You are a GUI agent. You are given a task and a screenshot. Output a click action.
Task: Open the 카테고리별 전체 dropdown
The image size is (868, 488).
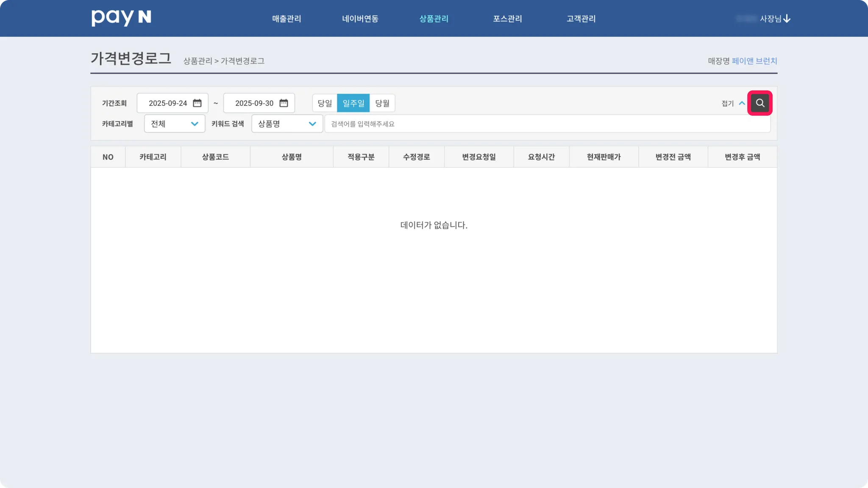pos(174,124)
